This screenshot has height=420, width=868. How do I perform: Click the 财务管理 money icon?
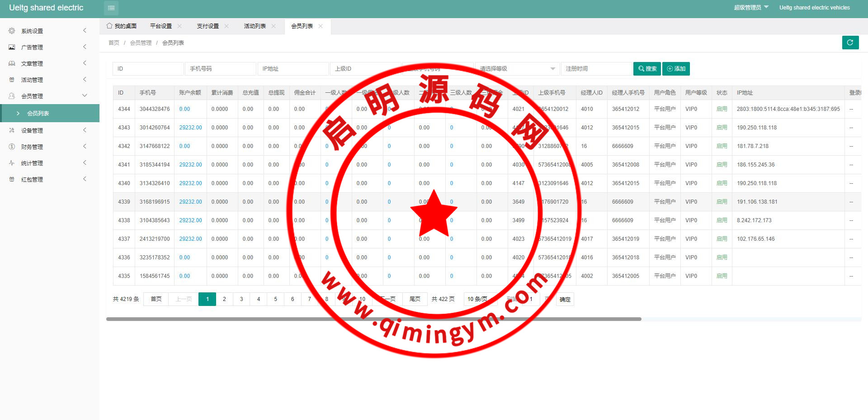pyautogui.click(x=12, y=147)
